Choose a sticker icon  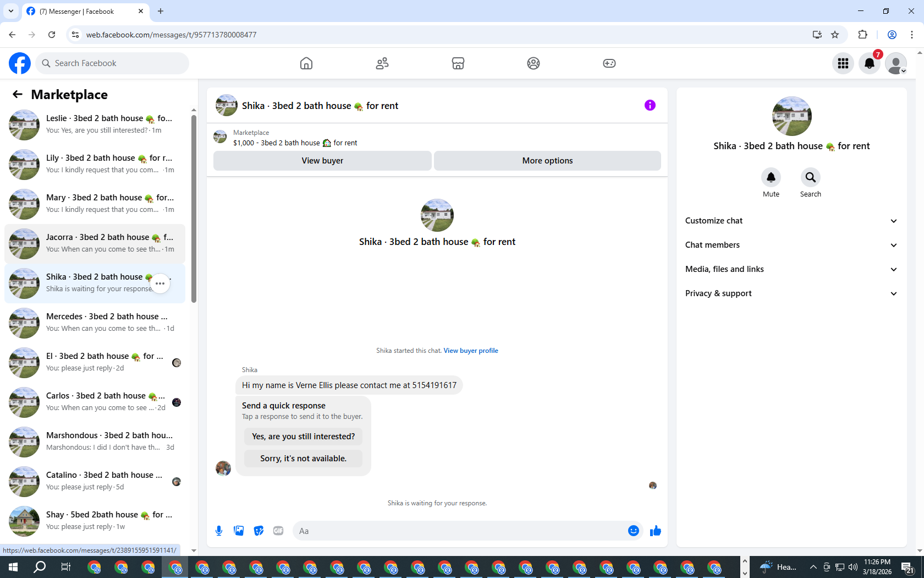point(258,531)
